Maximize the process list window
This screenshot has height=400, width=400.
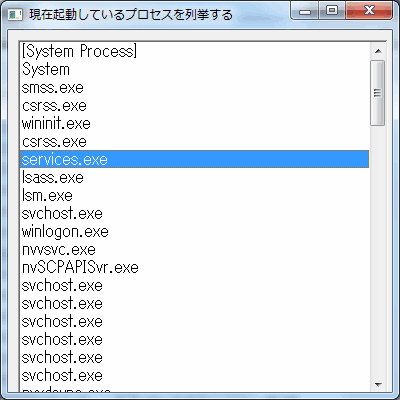[x=332, y=11]
